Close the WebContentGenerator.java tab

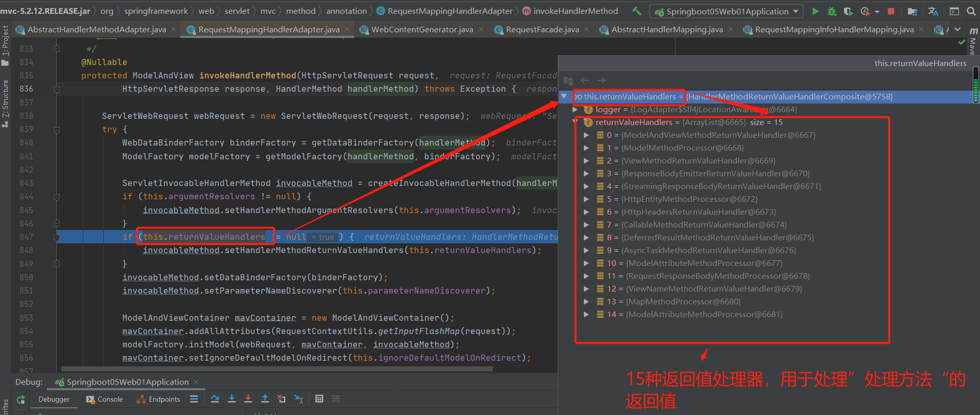coord(481,30)
